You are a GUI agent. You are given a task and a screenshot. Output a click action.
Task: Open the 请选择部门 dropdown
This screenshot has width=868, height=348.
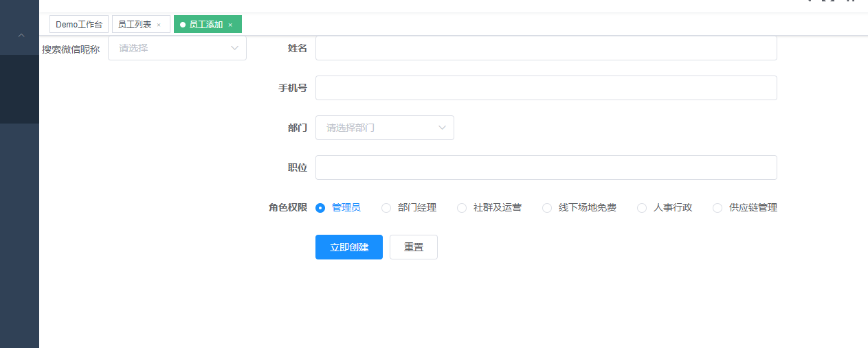[x=384, y=128]
